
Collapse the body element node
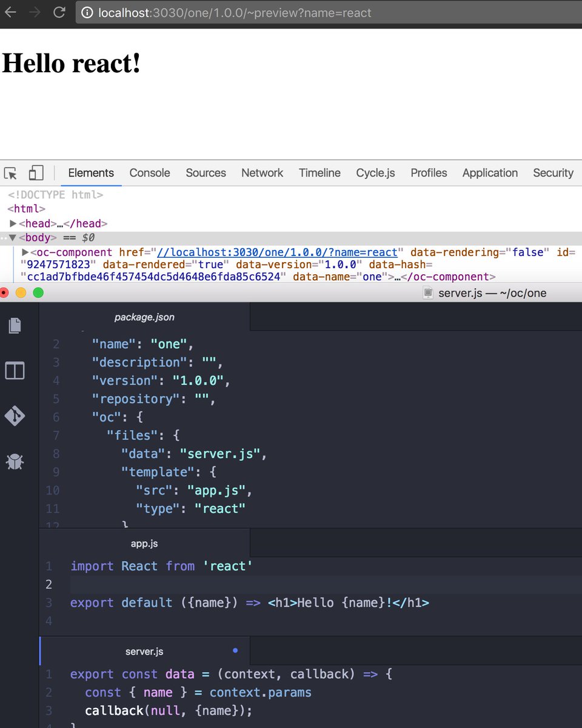pos(13,238)
